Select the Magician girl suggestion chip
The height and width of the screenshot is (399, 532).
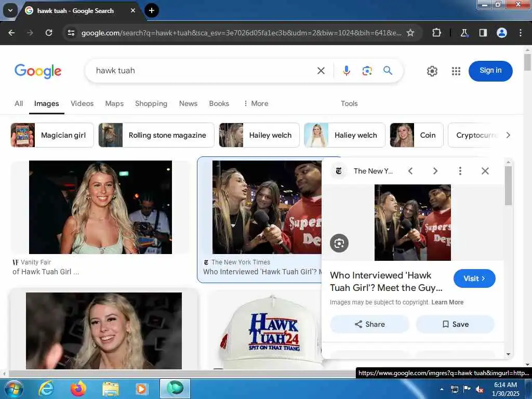(52, 135)
